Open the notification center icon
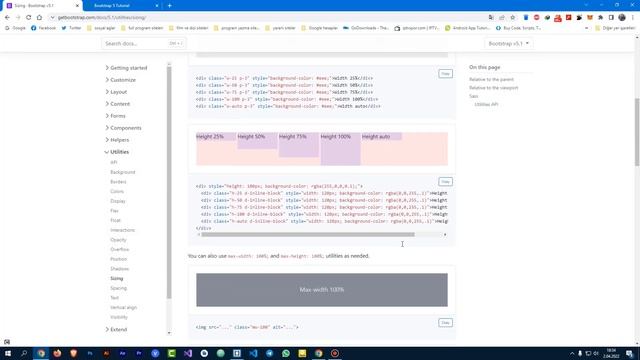The image size is (640, 360). (630, 353)
